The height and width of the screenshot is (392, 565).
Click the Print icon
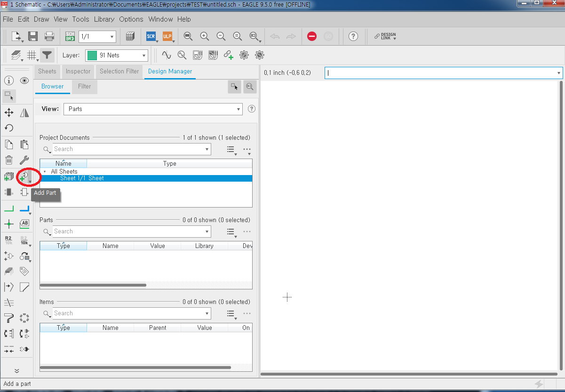tap(49, 36)
